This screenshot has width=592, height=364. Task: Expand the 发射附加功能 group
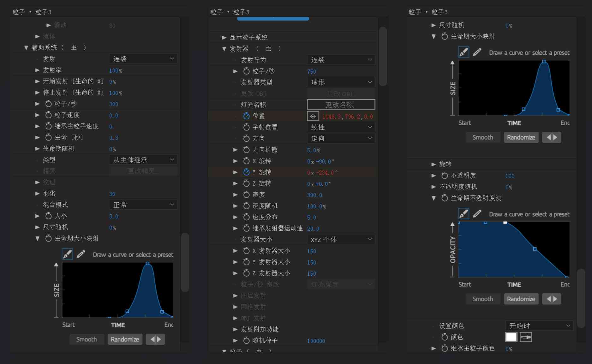tap(235, 329)
